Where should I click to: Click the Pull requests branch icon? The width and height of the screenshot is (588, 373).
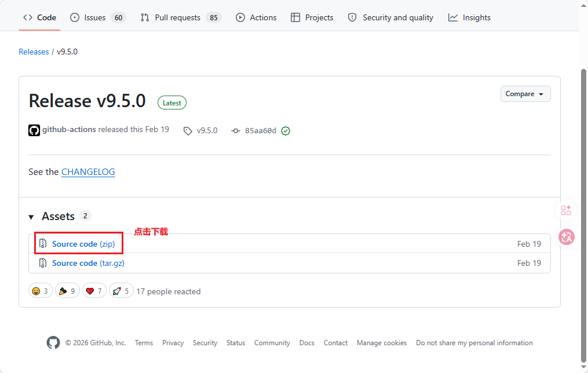[145, 17]
